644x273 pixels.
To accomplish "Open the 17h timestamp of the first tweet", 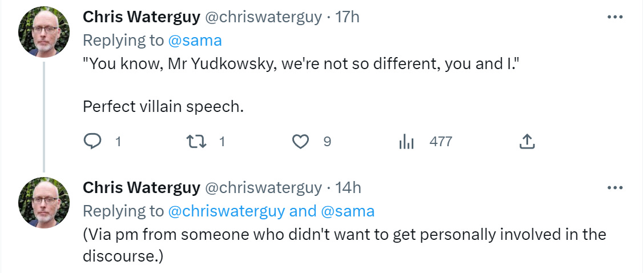I will (347, 17).
